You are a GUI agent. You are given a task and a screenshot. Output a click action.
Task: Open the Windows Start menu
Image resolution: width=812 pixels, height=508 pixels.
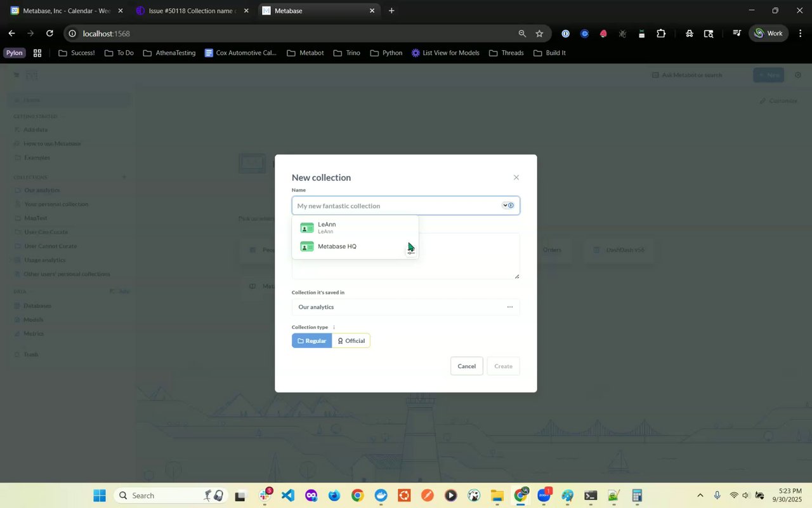[x=100, y=496]
